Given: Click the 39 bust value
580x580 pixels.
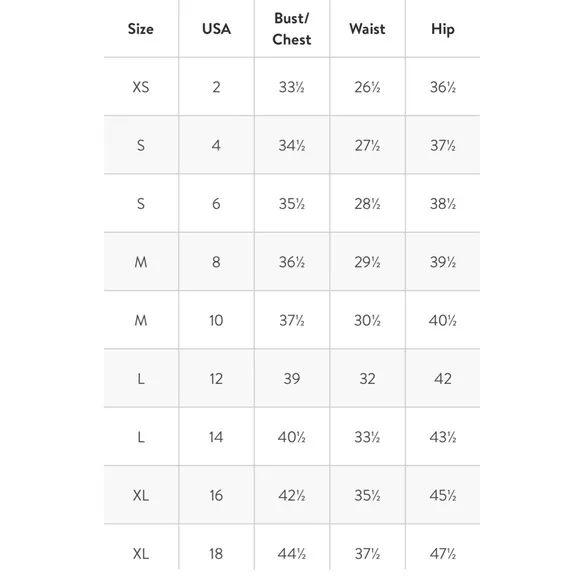Looking at the screenshot, I should click(292, 379).
